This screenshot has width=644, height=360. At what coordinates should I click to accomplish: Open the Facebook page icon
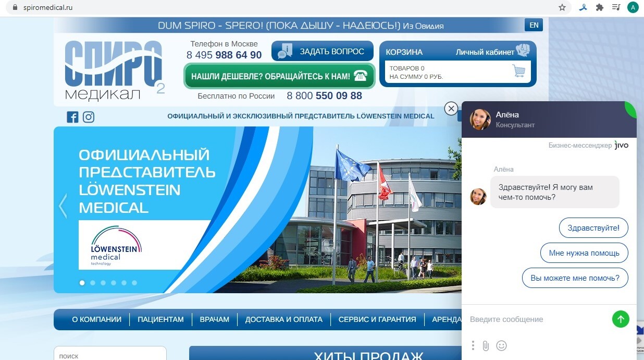click(72, 117)
